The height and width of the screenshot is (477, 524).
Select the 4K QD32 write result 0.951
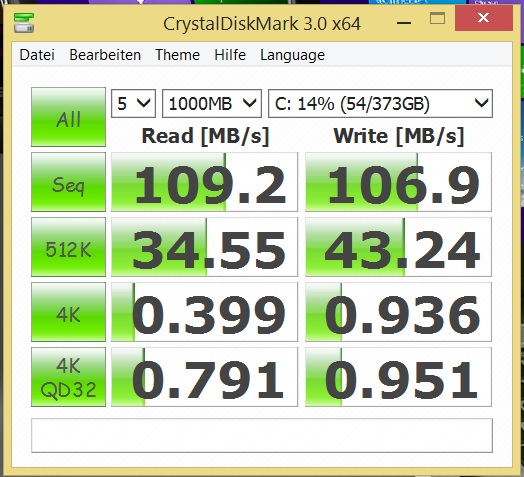click(398, 377)
